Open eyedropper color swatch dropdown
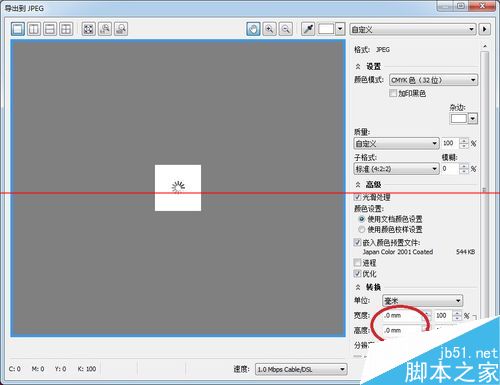500x385 pixels. point(340,29)
